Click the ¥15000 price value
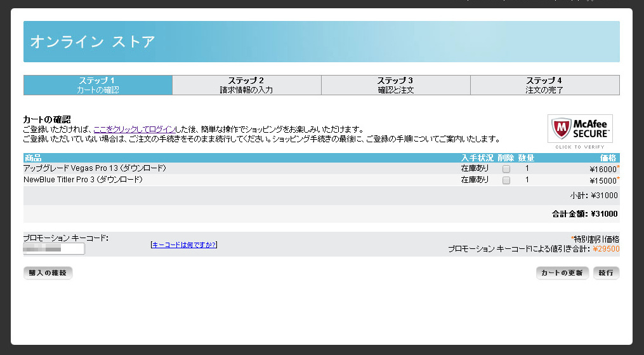The width and height of the screenshot is (644, 355). coord(603,181)
